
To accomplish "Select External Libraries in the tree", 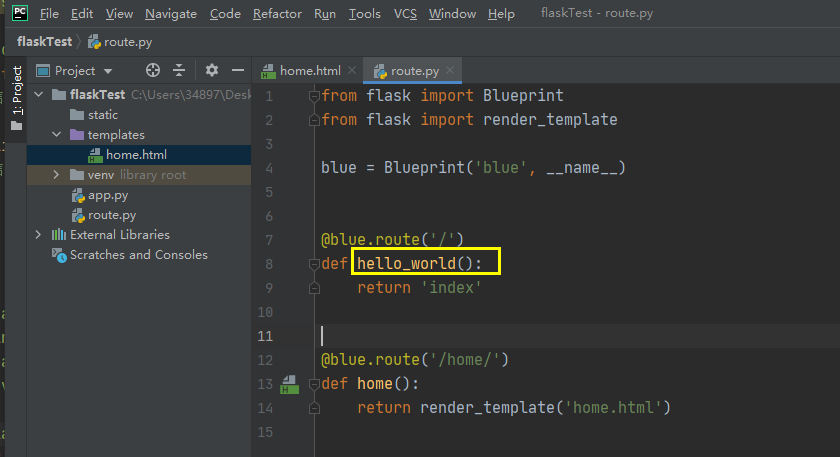I will (119, 235).
